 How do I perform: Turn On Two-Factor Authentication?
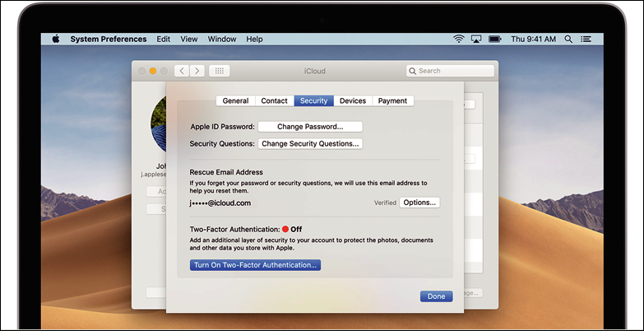pos(255,265)
